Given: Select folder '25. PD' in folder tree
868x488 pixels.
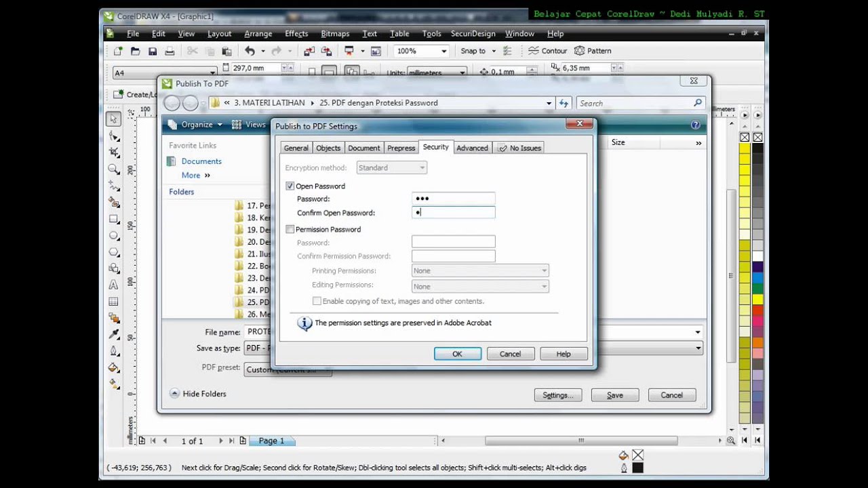Looking at the screenshot, I should click(252, 302).
